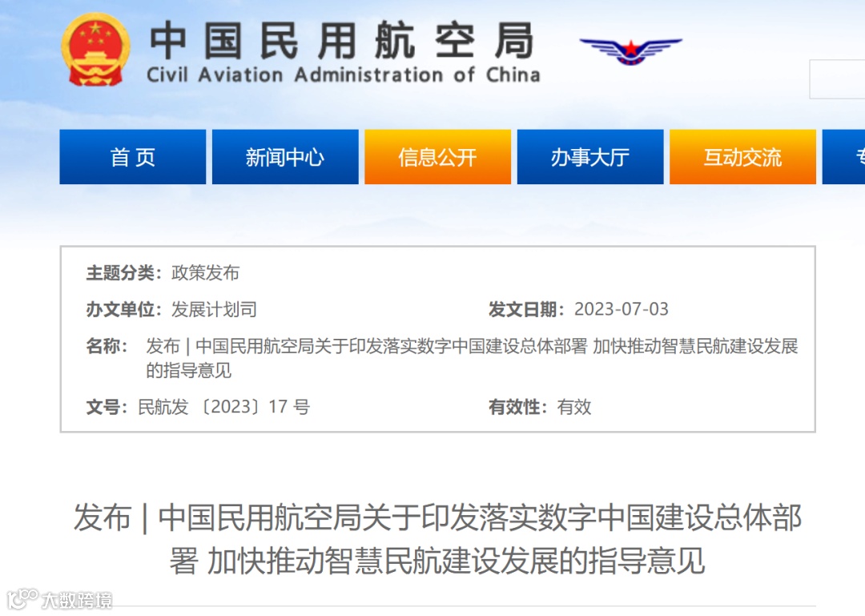Click the large article headline
Viewport: 865px width, 616px height.
437,539
